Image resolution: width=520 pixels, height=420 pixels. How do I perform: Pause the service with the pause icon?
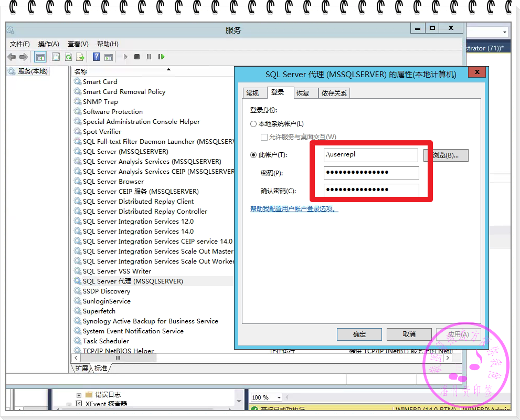pyautogui.click(x=149, y=57)
